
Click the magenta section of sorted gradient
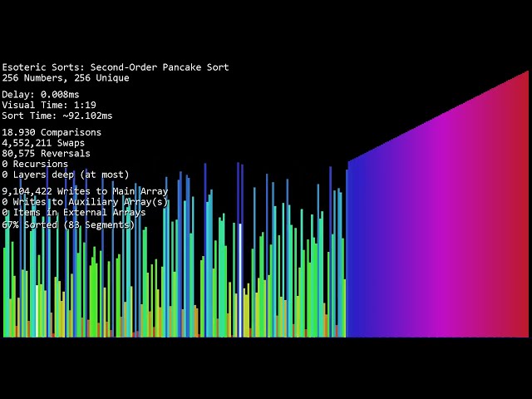point(441,231)
